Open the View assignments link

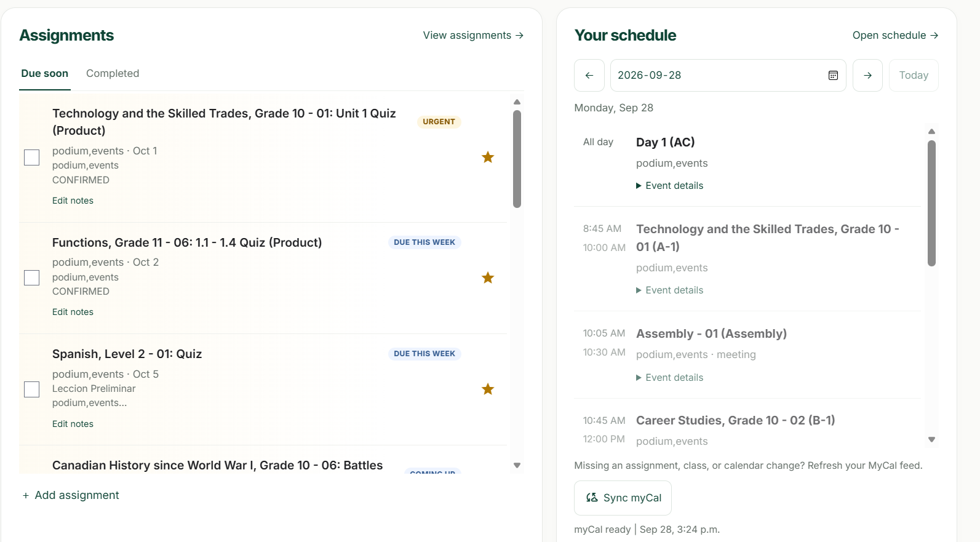(x=473, y=35)
